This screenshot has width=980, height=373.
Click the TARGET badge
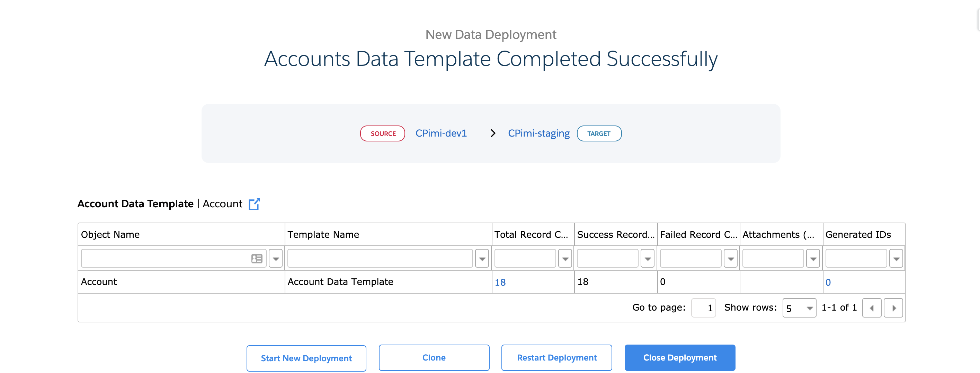(x=599, y=134)
